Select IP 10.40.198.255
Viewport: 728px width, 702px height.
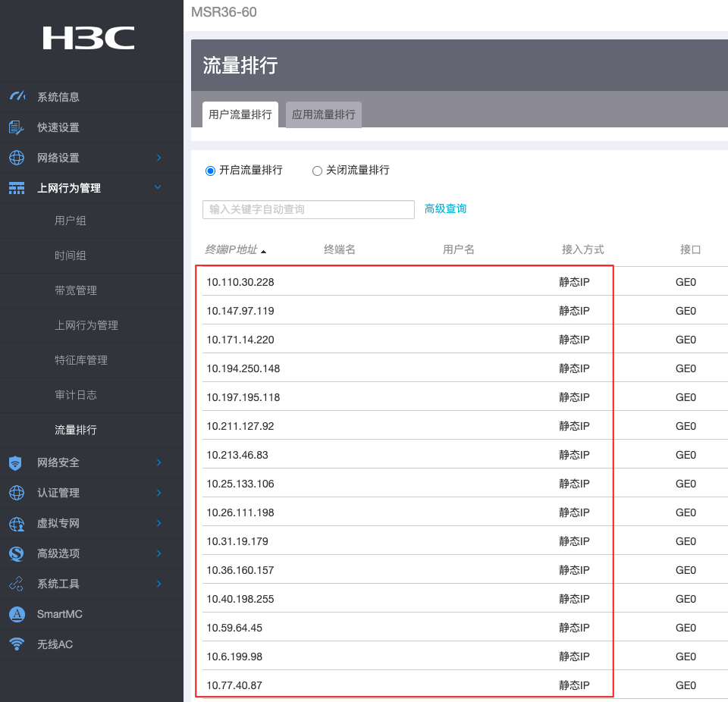[240, 598]
